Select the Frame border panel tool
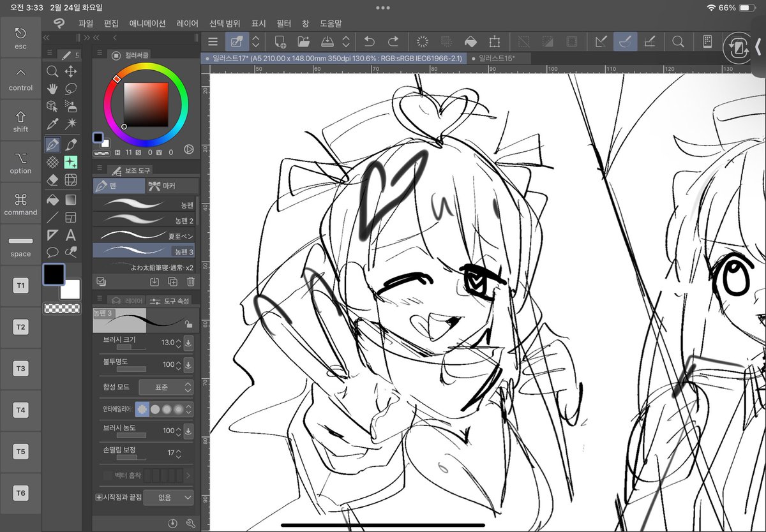 coord(71,218)
